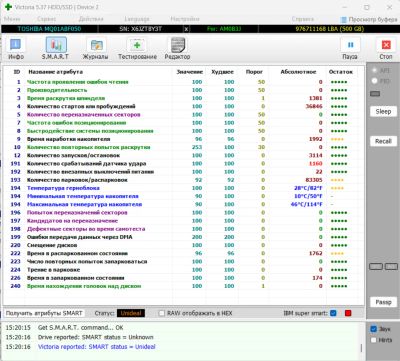Click the Unideal status indicator
Image resolution: width=400 pixels, height=361 pixels.
(x=131, y=313)
